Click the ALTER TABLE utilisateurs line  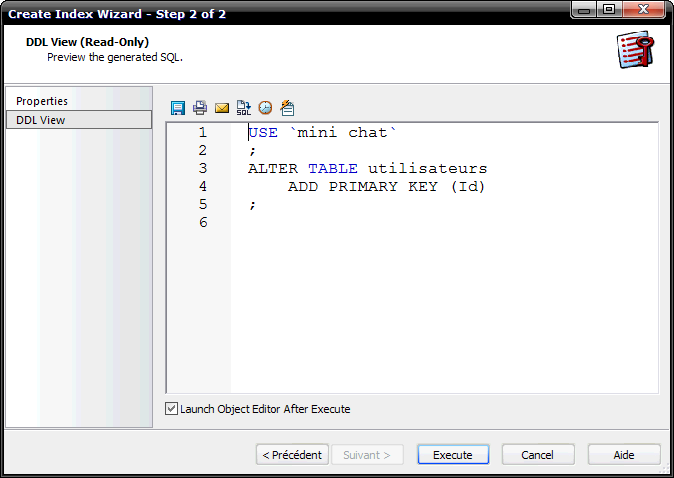pyautogui.click(x=367, y=169)
